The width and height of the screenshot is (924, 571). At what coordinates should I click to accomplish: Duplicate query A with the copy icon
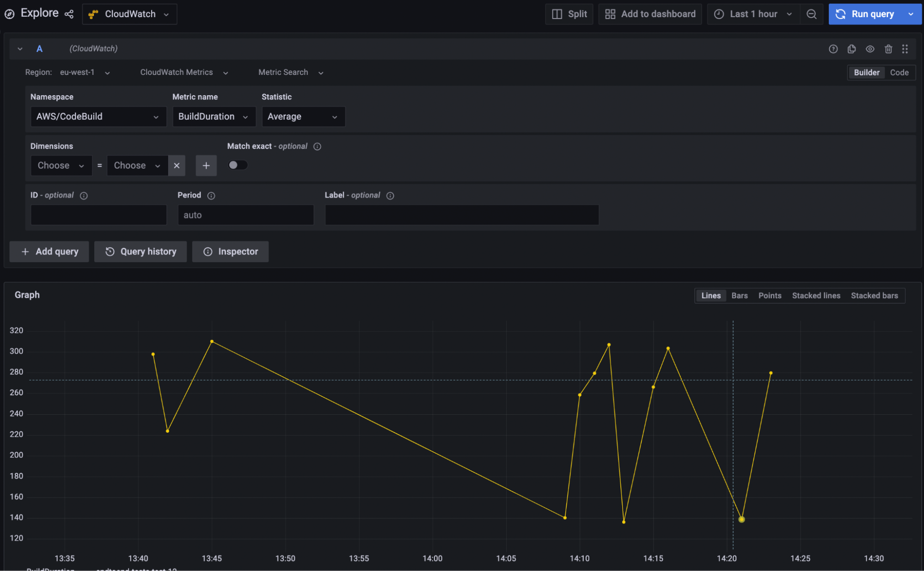coord(851,49)
